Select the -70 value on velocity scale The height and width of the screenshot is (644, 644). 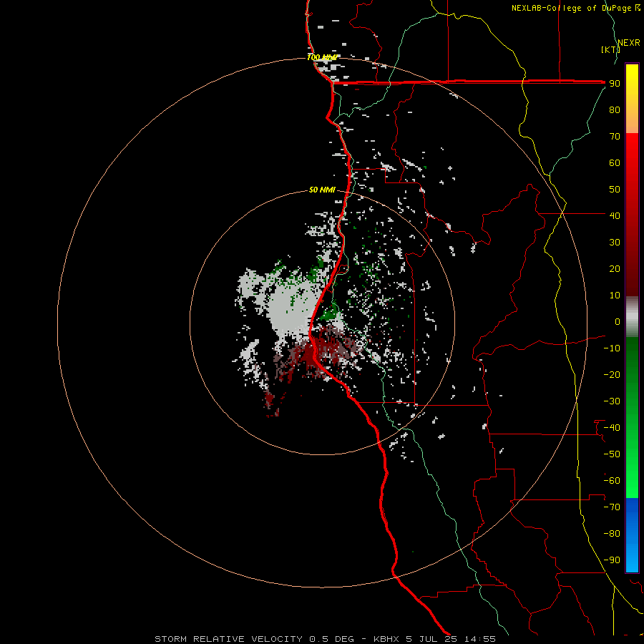pos(612,507)
